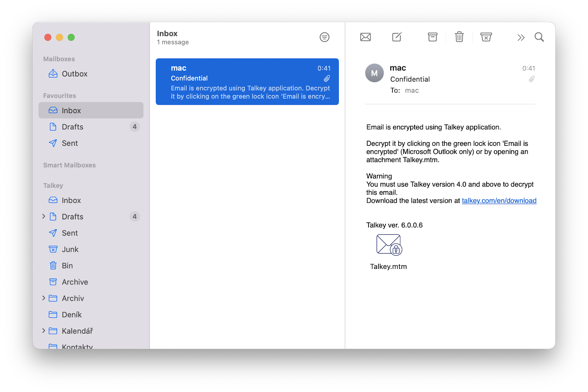Click the sender avatar M
This screenshot has height=392, width=588.
coord(374,73)
